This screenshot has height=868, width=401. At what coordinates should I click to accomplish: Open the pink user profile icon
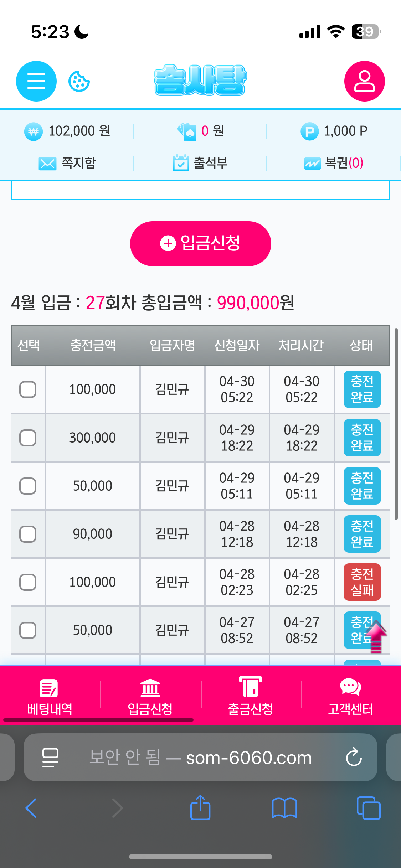pyautogui.click(x=364, y=81)
